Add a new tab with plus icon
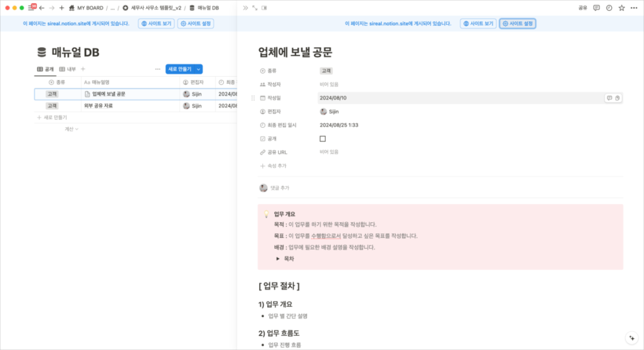Viewport: 644px width, 350px height. (62, 8)
